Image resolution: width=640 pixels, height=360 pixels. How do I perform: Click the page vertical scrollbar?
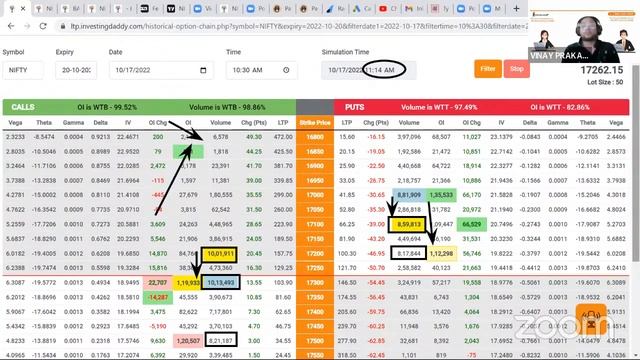click(x=636, y=163)
